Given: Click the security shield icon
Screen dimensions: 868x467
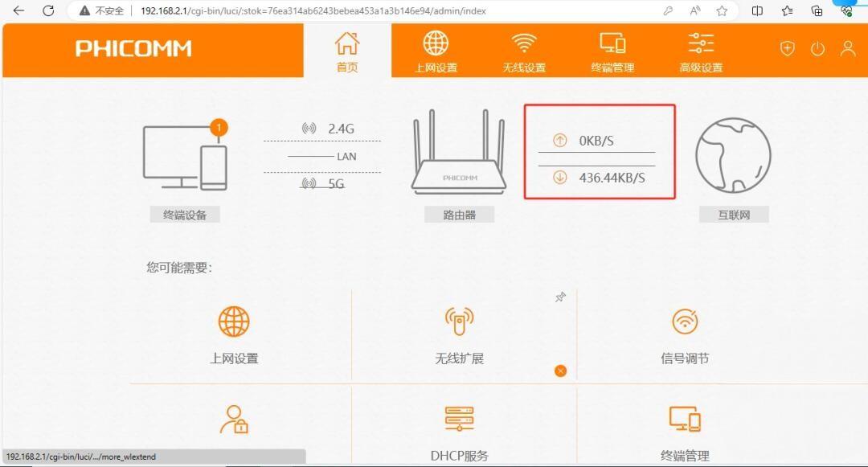Looking at the screenshot, I should click(x=787, y=49).
